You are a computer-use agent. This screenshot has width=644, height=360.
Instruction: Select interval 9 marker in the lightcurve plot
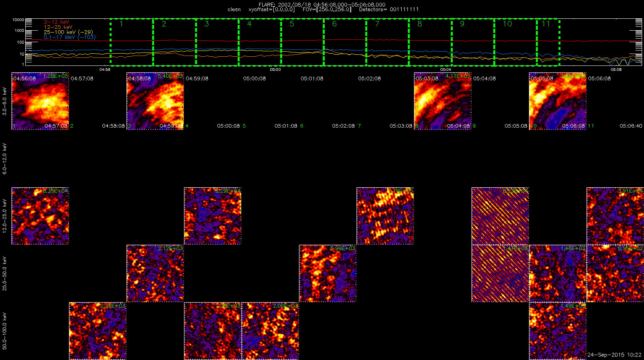tap(462, 24)
